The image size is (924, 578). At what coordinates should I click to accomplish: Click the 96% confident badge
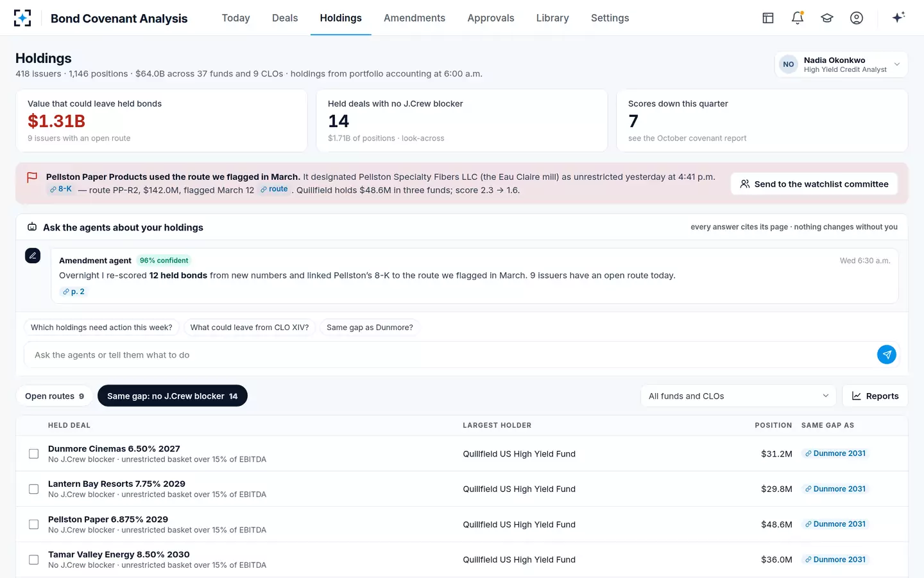coord(164,261)
